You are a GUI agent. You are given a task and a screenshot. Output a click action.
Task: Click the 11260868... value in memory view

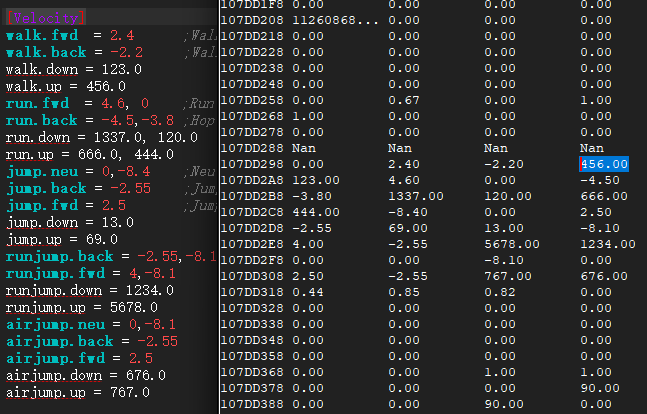[x=335, y=20]
